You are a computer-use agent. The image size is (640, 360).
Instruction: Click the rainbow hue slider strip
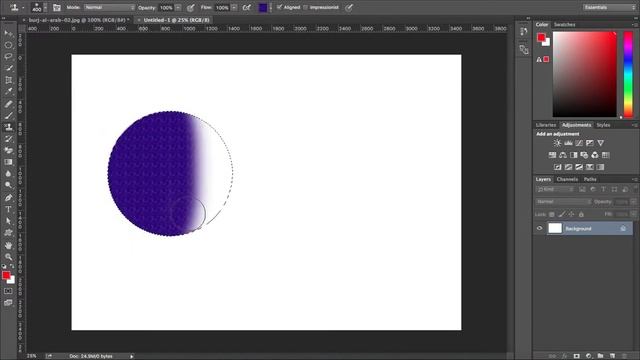tap(628, 75)
